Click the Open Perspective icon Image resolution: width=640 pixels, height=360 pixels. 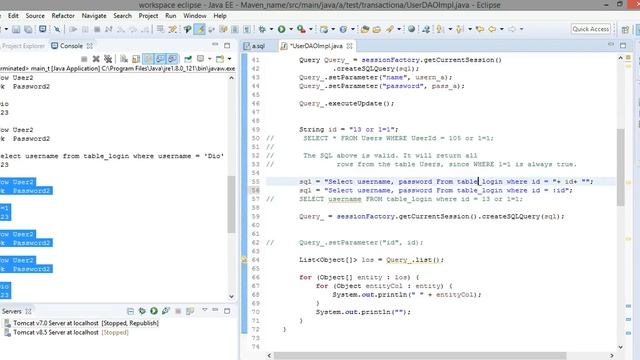click(x=625, y=29)
